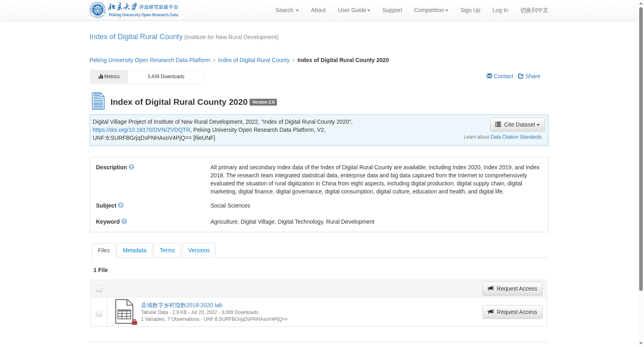
Task: Select the Files tab
Action: click(104, 250)
